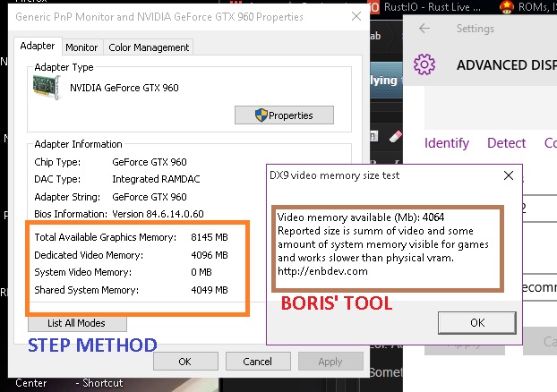Confirm the Properties dialog with OK
Viewport: 557px width, 392px height.
click(x=185, y=362)
